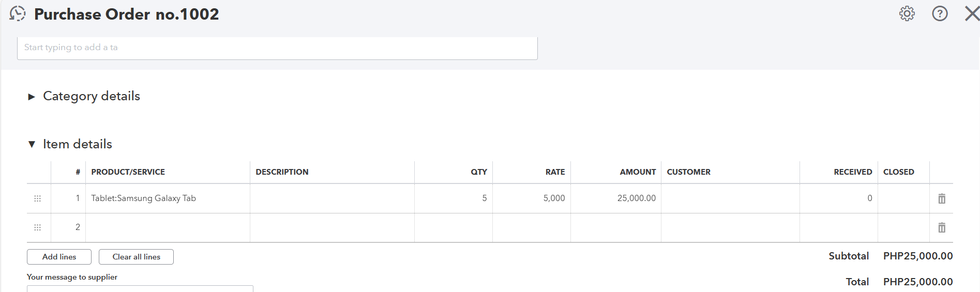Viewport: 980px width, 292px height.
Task: Open the recent transactions history icon
Action: [x=18, y=14]
